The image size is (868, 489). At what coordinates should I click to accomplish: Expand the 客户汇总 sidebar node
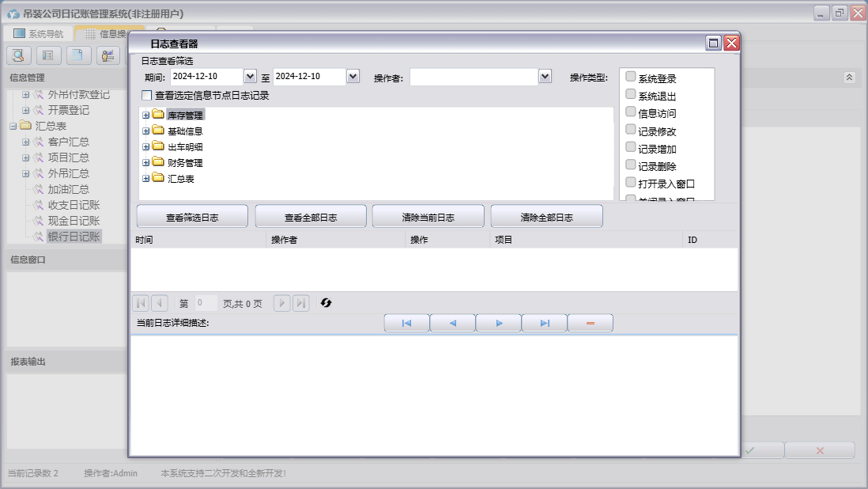coord(25,142)
